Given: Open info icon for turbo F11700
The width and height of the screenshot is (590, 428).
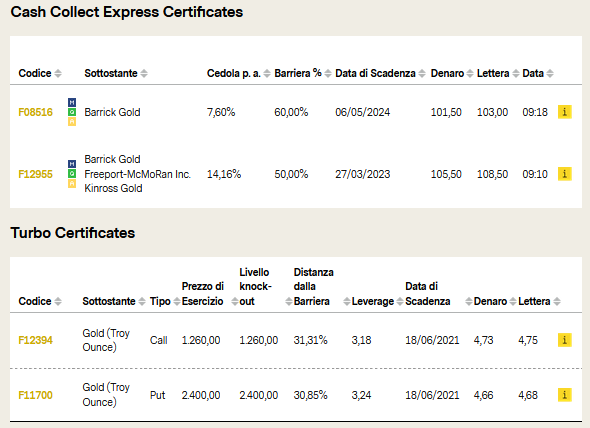Looking at the screenshot, I should (564, 395).
